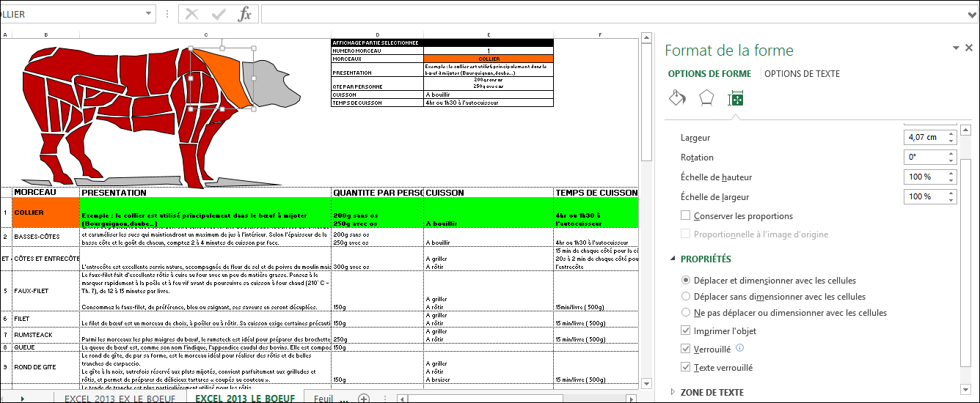This screenshot has width=980, height=403.
Task: Click the sheet scrollbar down arrow
Action: [646, 383]
